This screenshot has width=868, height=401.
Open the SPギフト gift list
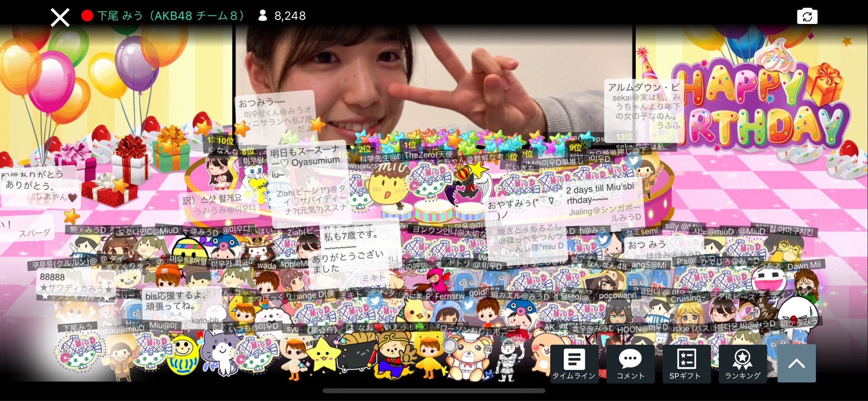(686, 364)
